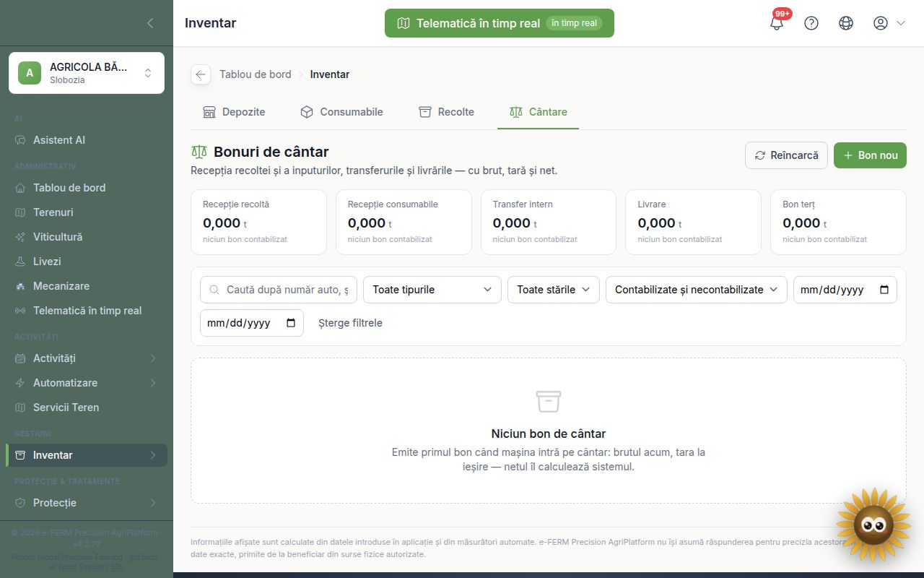The height and width of the screenshot is (578, 924).
Task: Collapse the sidebar with the chevron icon
Action: [150, 23]
